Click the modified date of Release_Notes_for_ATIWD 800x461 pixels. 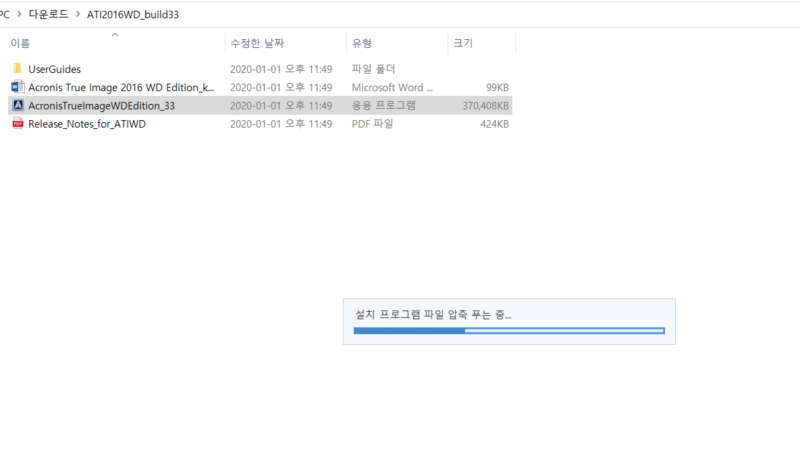pos(281,124)
